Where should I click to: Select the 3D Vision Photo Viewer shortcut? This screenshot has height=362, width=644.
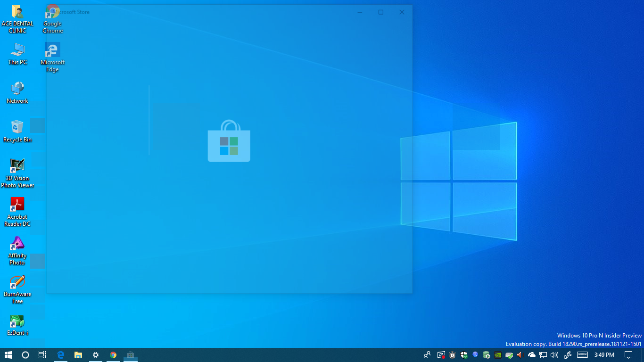[x=17, y=173]
